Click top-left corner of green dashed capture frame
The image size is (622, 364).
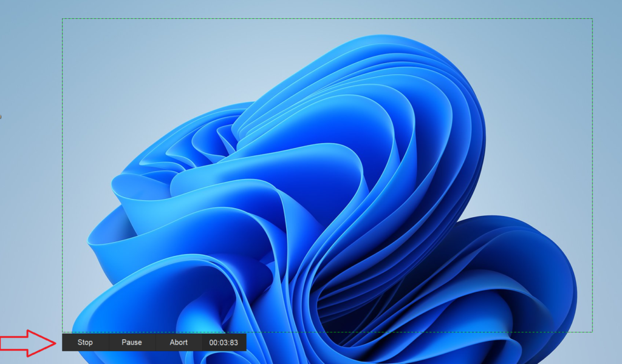pos(63,19)
